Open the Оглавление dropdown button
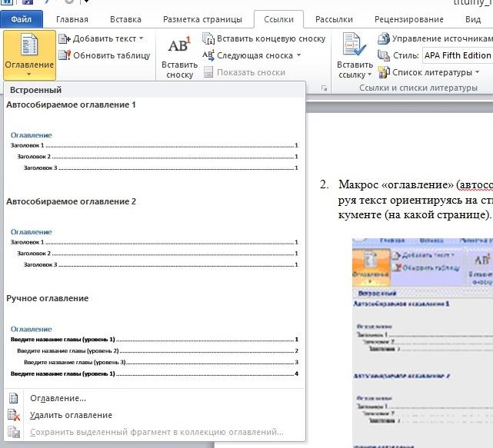This screenshot has width=493, height=448. pos(29,55)
